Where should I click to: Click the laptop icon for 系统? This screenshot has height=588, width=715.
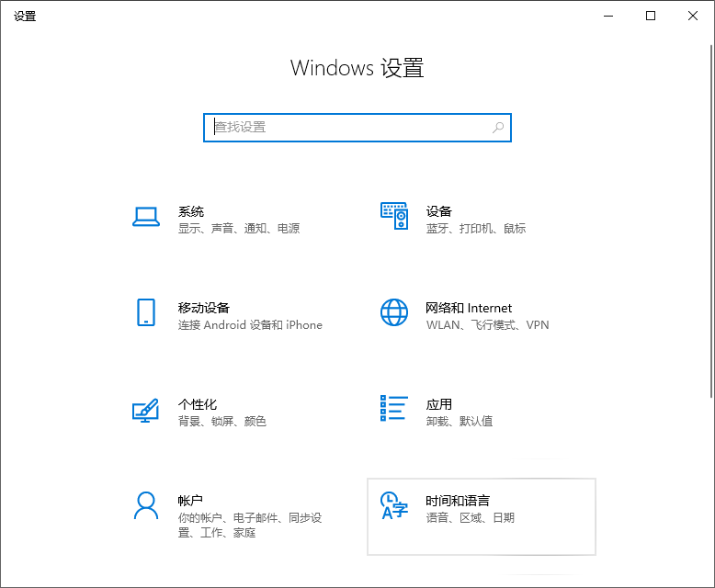[x=146, y=217]
